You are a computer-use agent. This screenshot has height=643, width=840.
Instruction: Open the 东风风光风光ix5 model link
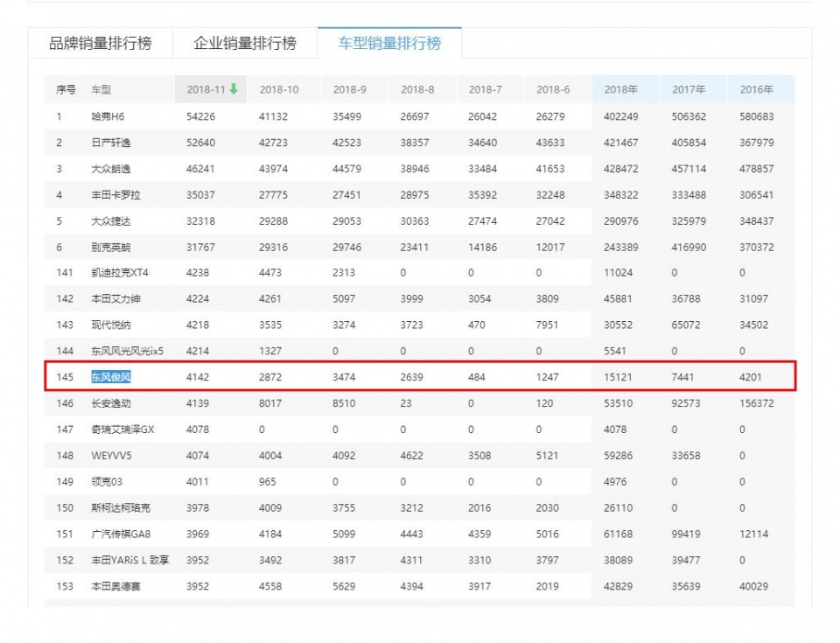point(127,351)
